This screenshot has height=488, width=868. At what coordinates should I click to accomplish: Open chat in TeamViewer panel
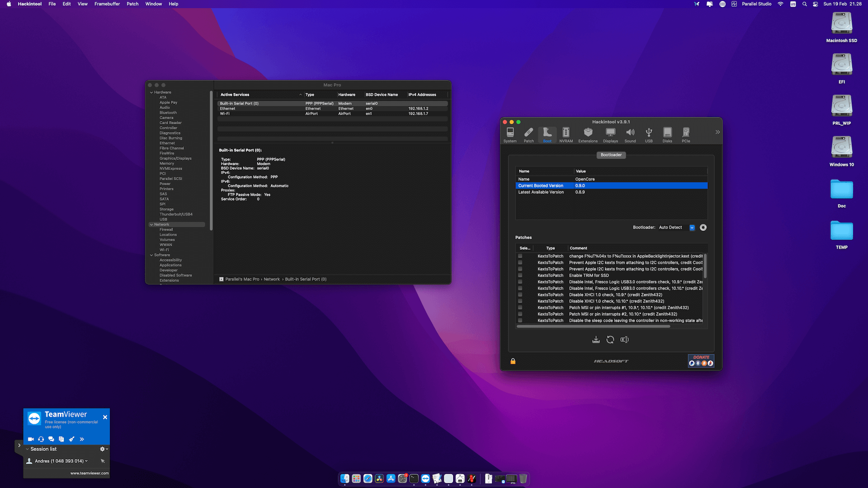tap(51, 439)
